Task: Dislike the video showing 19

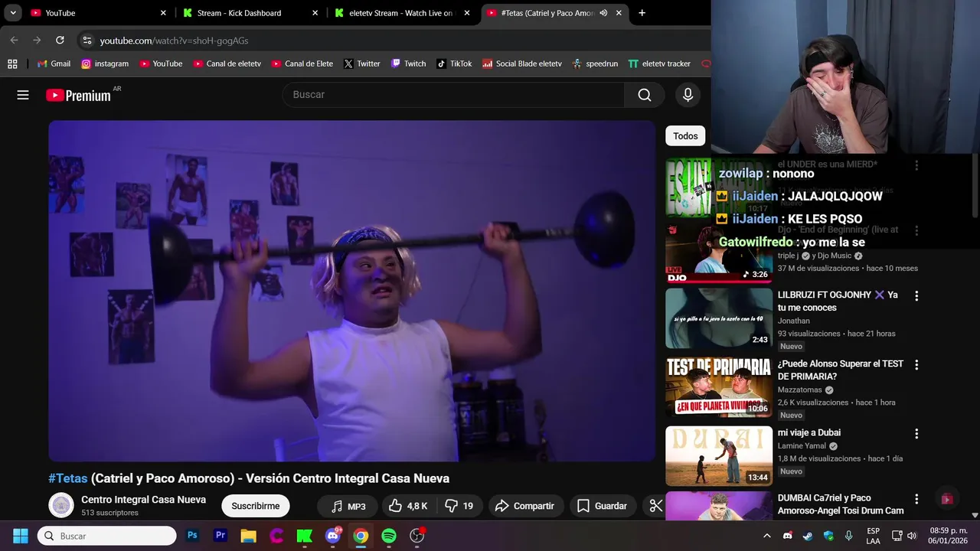Action: 459,506
